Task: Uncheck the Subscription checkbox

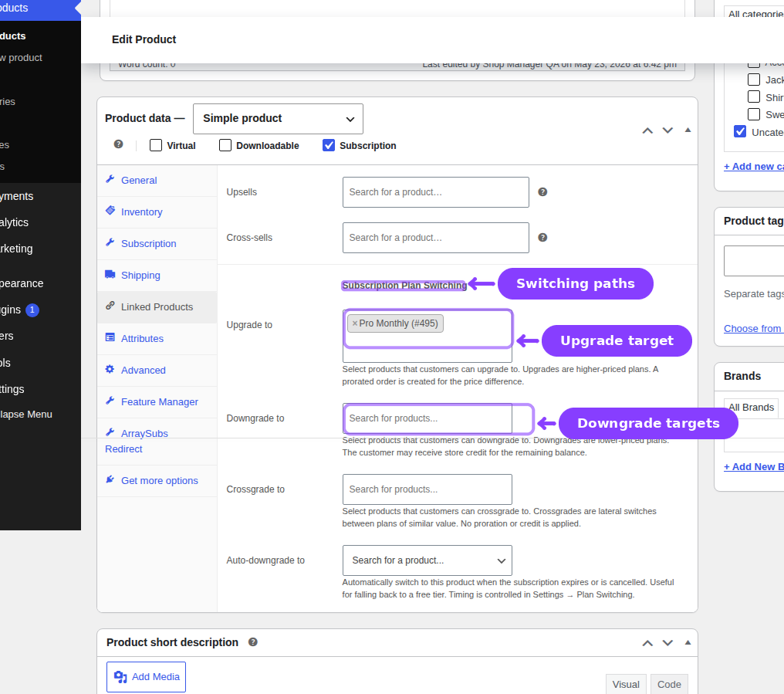Action: coord(329,145)
